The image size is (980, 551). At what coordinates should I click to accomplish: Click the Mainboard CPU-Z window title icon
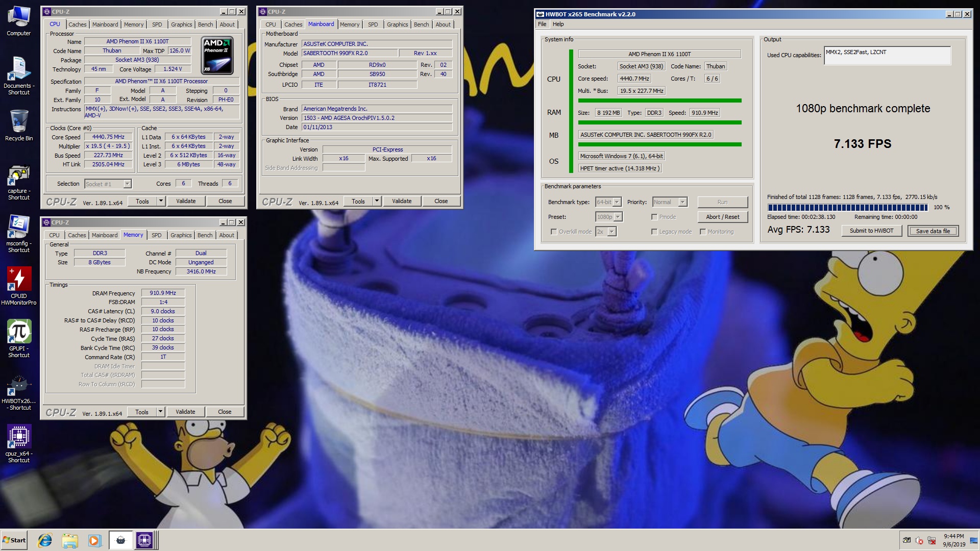tap(262, 12)
